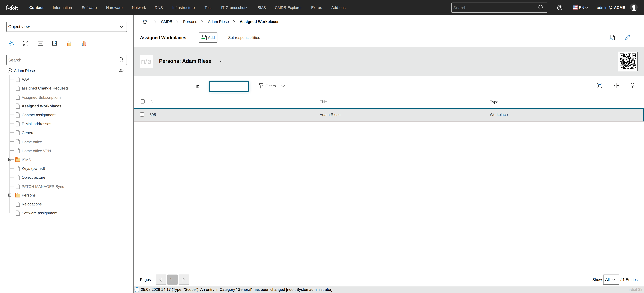Open the QR code thumbnail
This screenshot has width=644, height=293.
[x=627, y=61]
